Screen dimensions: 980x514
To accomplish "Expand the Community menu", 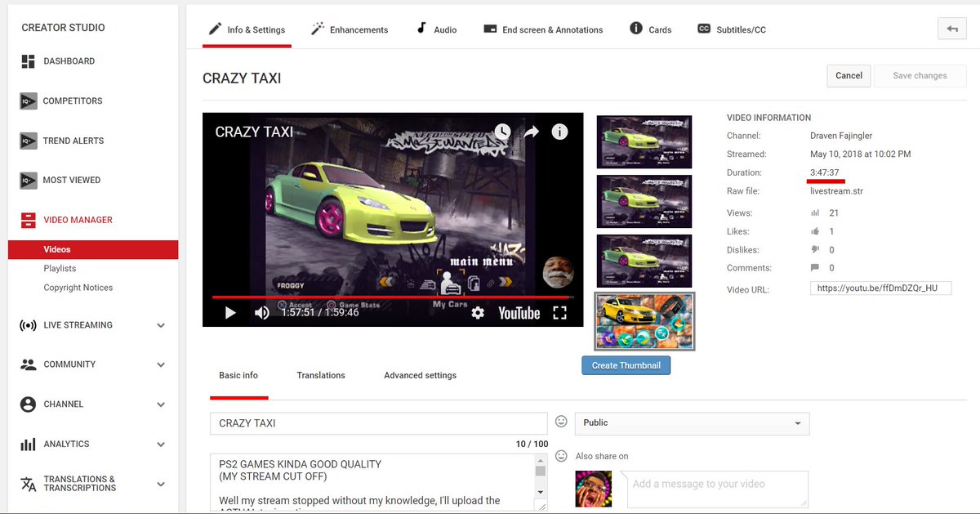I will [x=161, y=364].
